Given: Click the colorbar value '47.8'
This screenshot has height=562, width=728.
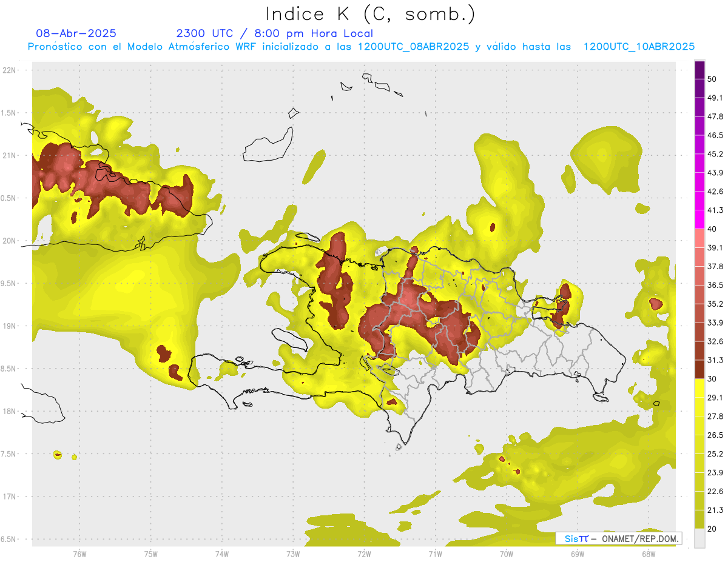Looking at the screenshot, I should pyautogui.click(x=715, y=116).
